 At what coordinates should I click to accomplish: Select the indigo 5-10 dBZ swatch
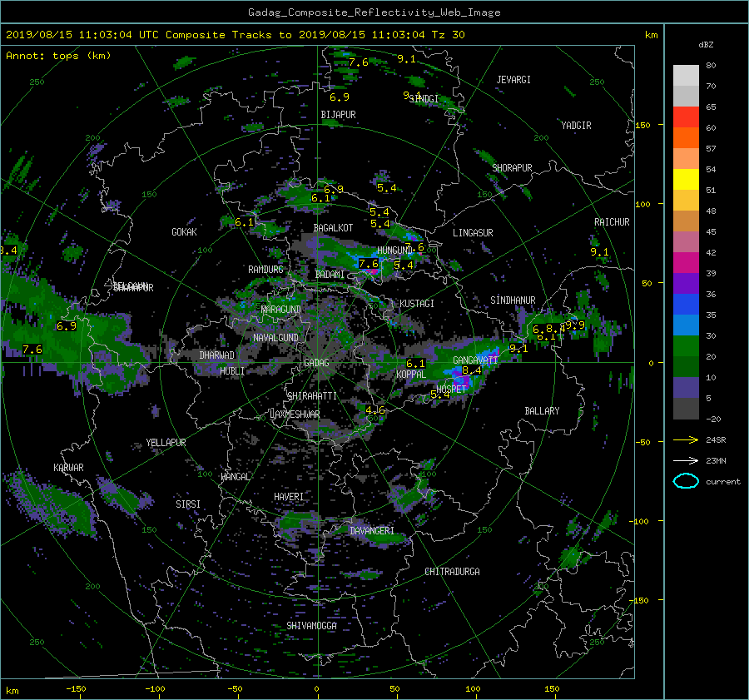point(686,388)
